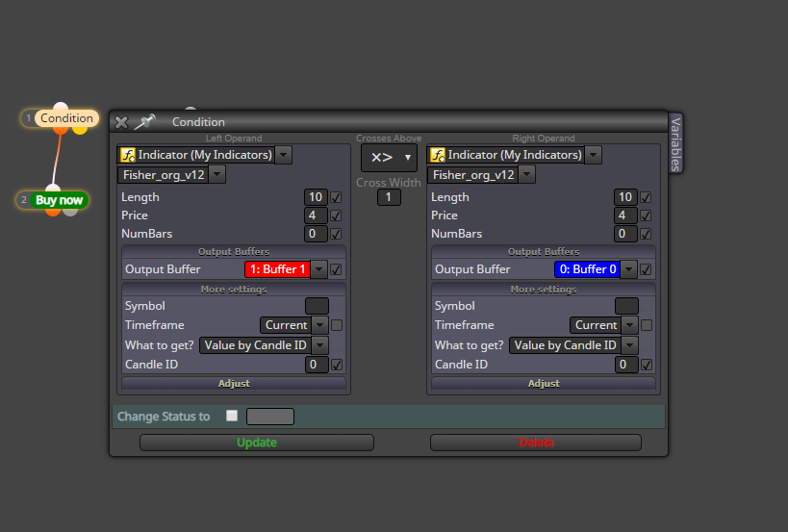
Task: Click left operand Symbol field
Action: tap(317, 306)
